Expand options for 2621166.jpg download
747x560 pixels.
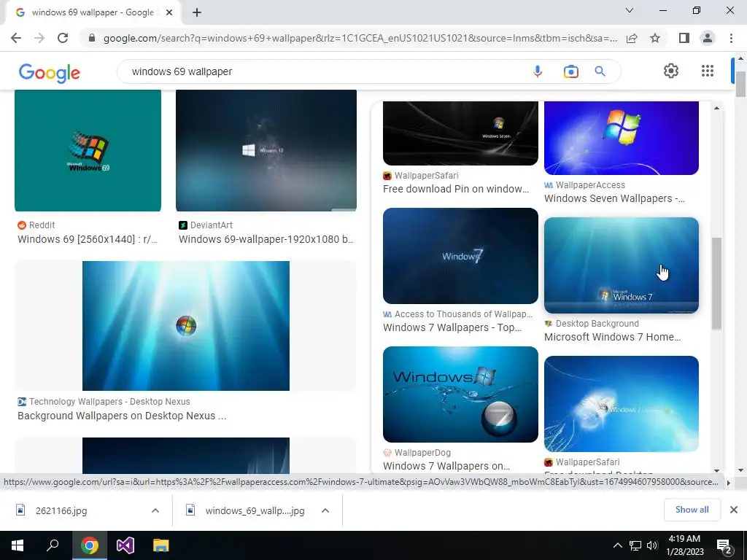[155, 510]
